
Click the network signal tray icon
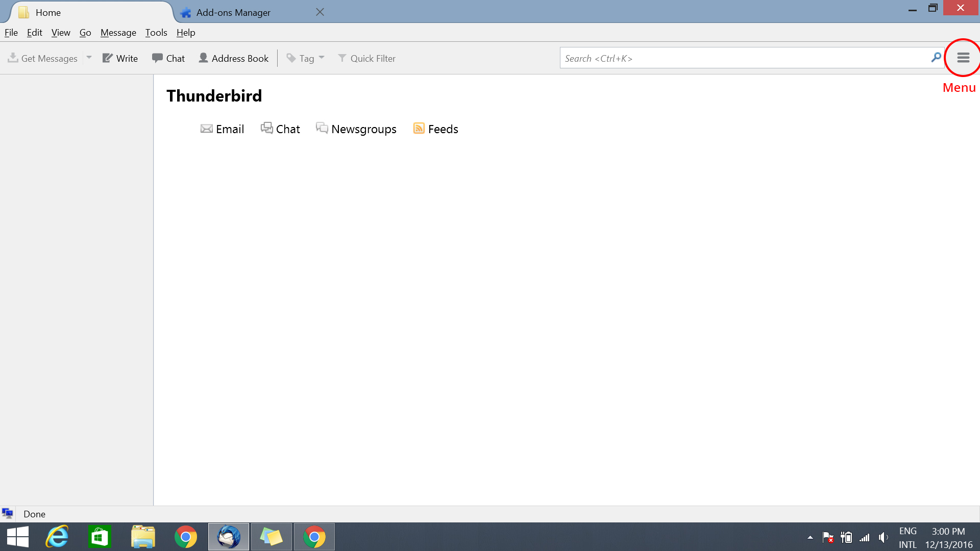(865, 537)
